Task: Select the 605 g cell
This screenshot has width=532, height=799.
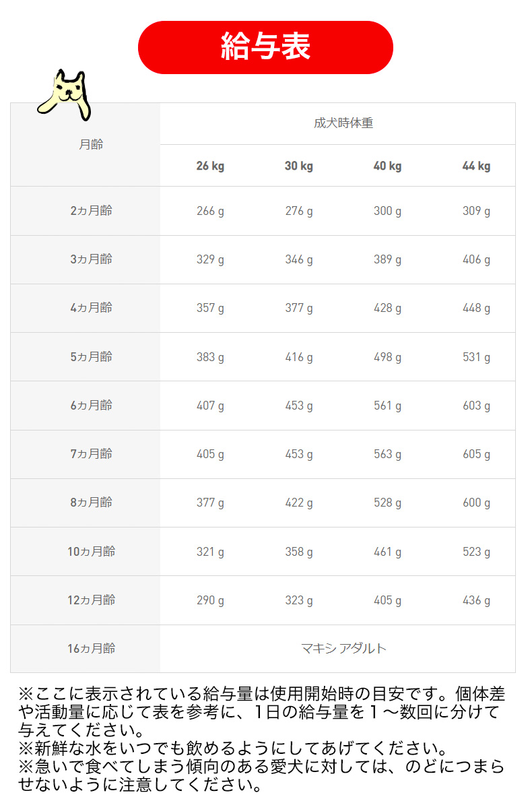Action: pos(476,454)
